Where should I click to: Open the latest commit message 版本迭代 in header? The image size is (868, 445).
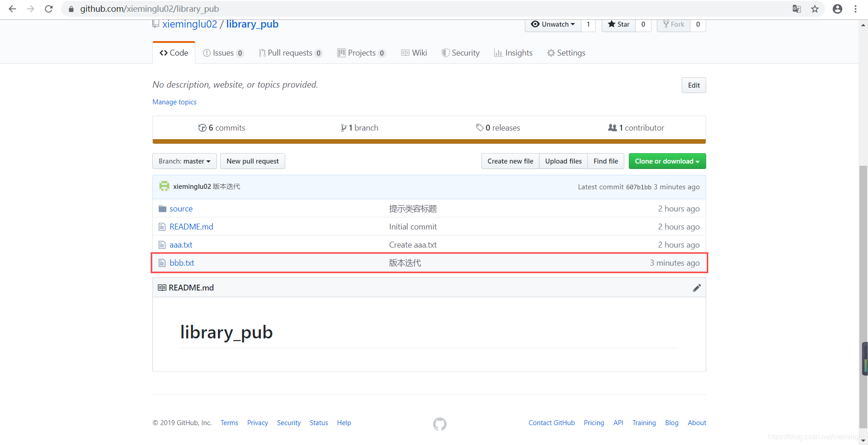click(x=226, y=187)
